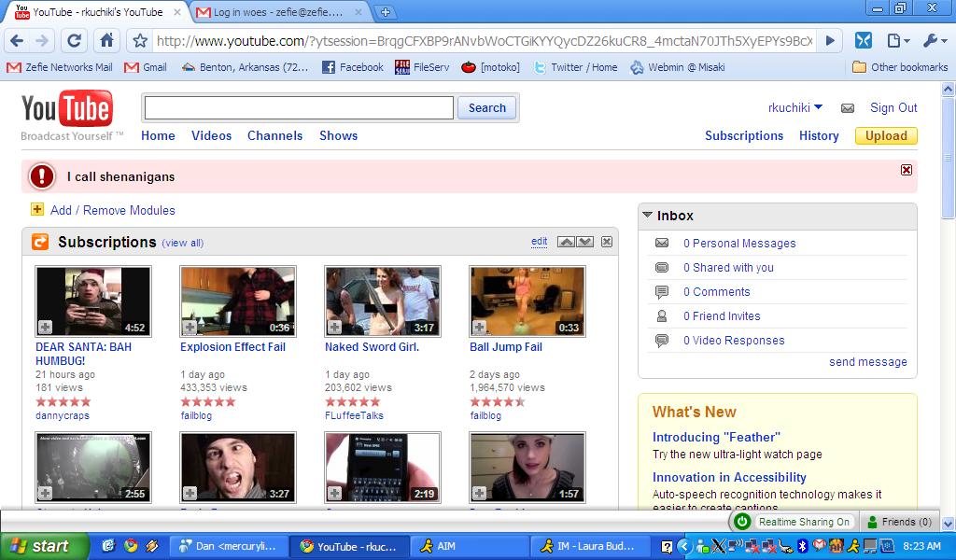Click the home icon in browser toolbar
Image resolution: width=956 pixels, height=560 pixels.
point(107,41)
